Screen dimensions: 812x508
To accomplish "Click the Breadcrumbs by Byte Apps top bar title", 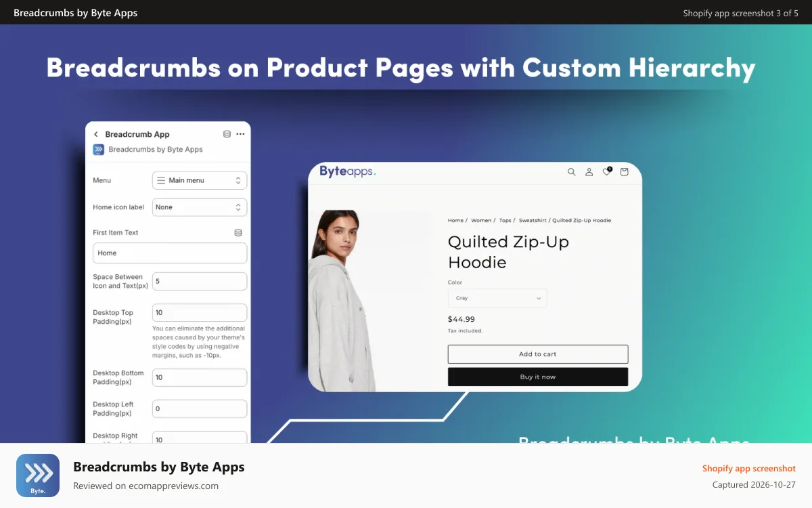I will pos(76,13).
